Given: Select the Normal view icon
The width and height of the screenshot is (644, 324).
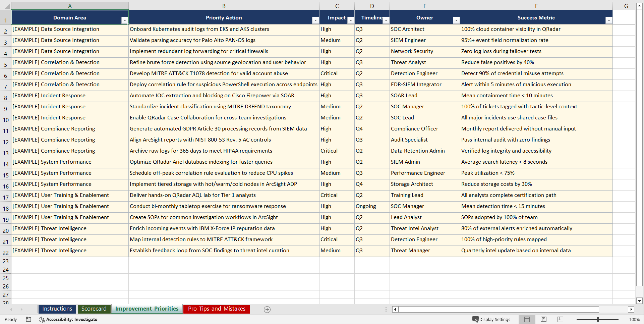Looking at the screenshot, I should coord(527,319).
